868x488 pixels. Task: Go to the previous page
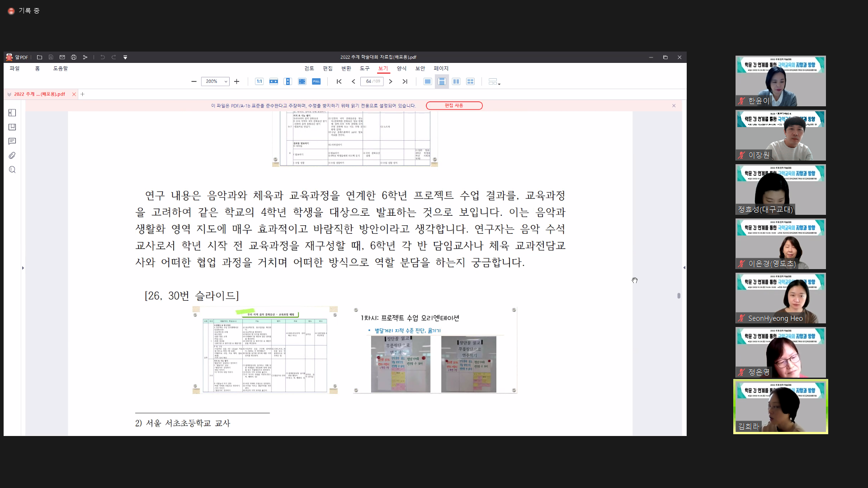[354, 82]
